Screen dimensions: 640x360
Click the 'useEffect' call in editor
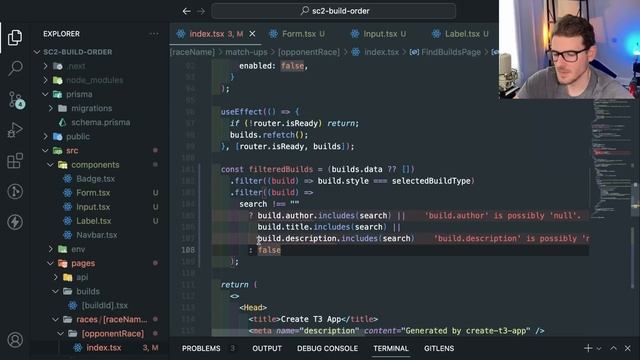[242, 112]
